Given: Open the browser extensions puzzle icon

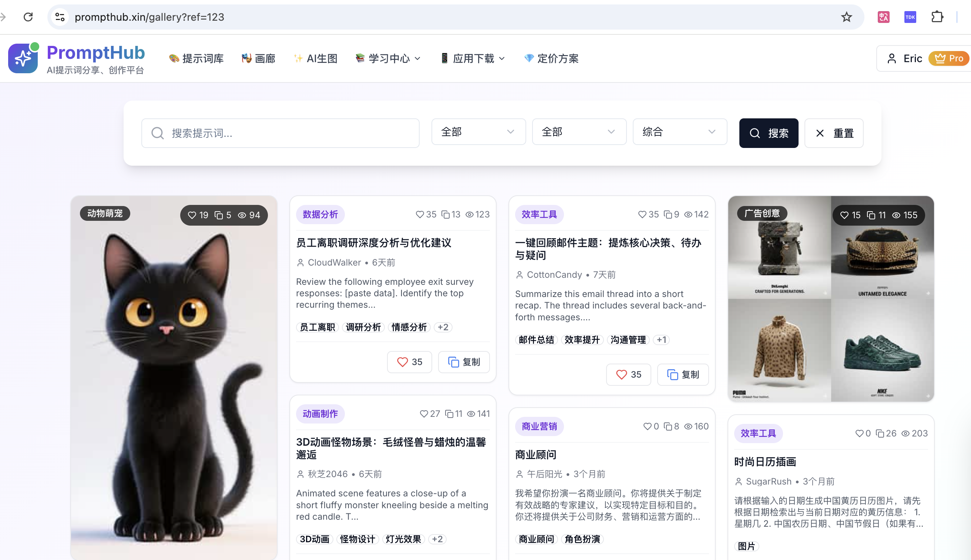Looking at the screenshot, I should (937, 17).
